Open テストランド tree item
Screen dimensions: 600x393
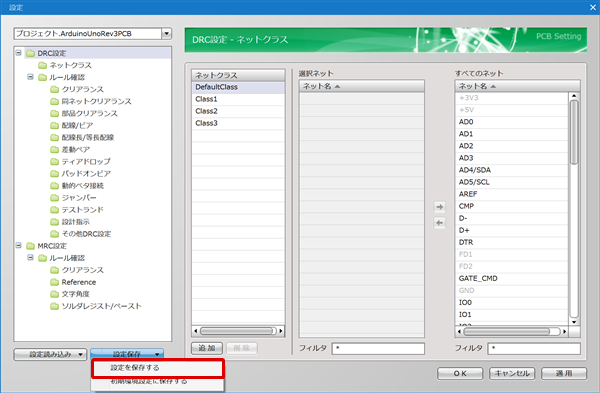(83, 210)
